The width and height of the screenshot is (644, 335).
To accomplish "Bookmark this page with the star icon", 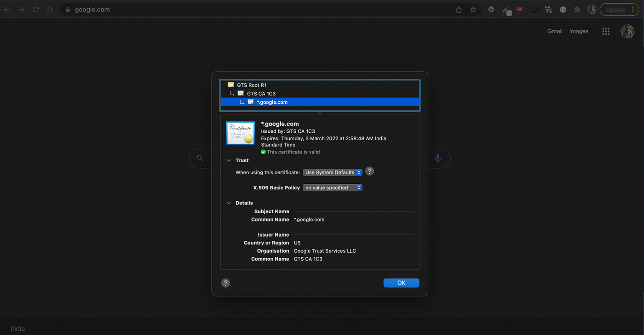I will 473,9.
